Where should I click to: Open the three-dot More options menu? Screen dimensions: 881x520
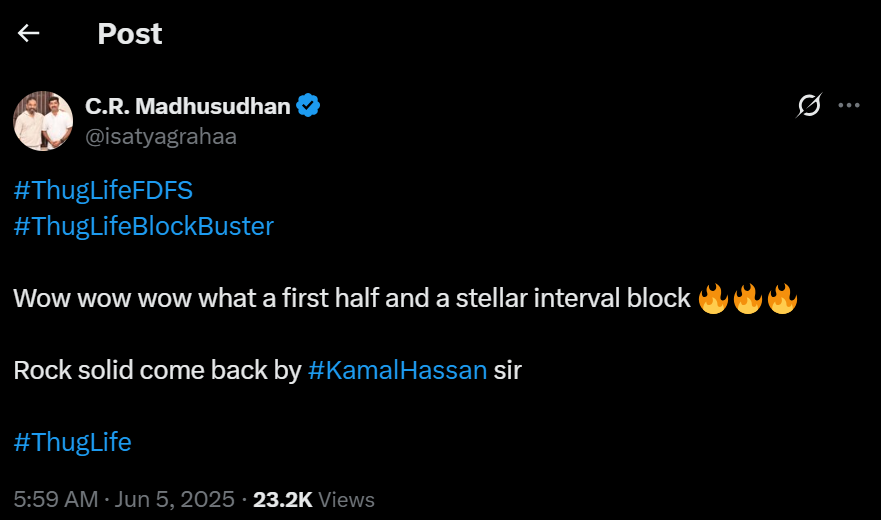point(849,105)
